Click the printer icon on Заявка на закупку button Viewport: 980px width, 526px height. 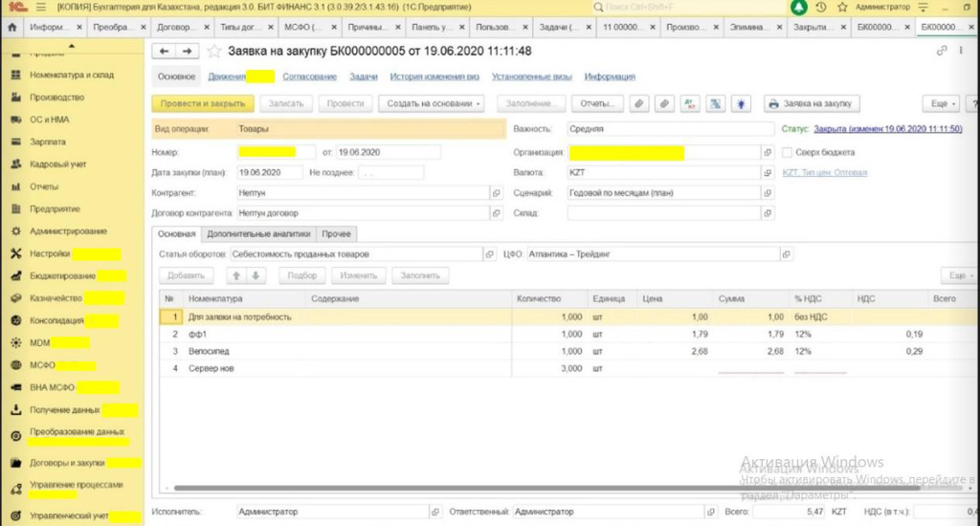coord(773,103)
